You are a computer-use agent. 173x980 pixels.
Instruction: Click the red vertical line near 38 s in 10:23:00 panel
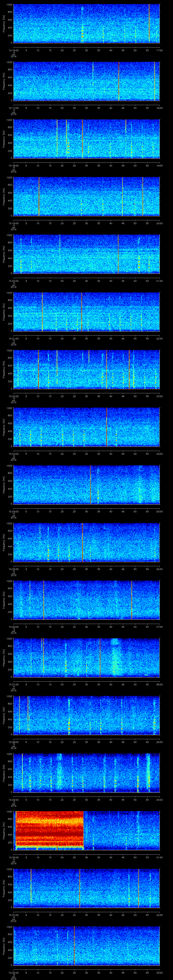[x=107, y=427]
